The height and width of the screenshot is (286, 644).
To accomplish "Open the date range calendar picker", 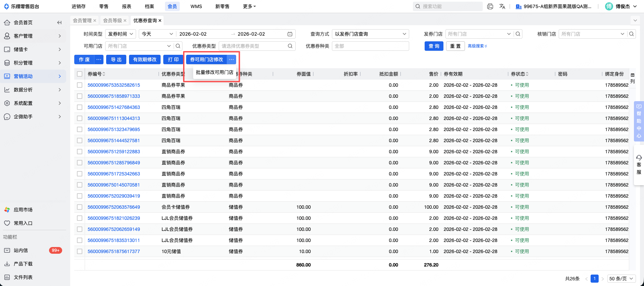I will 290,34.
